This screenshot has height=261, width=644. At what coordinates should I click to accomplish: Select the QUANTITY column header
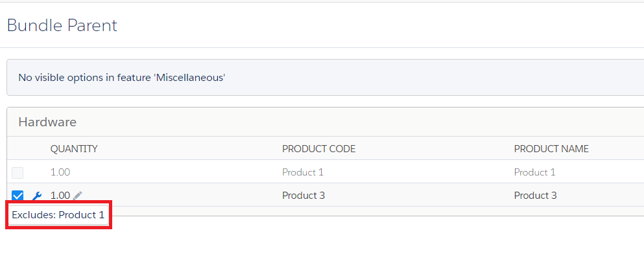click(x=74, y=149)
